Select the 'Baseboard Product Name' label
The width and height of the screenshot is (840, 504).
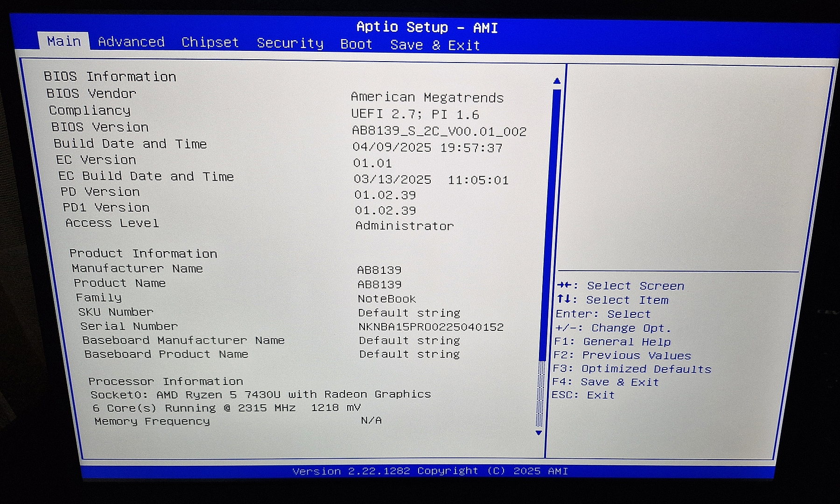click(x=166, y=354)
